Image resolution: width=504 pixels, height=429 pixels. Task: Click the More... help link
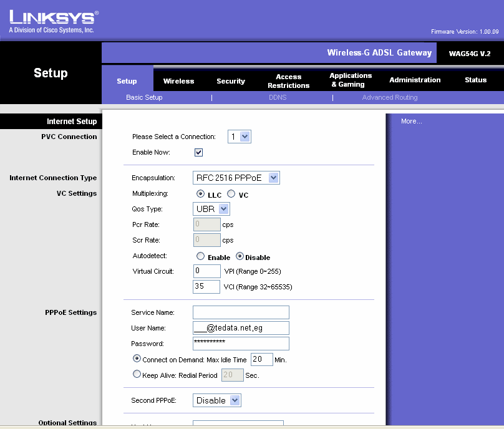(412, 121)
